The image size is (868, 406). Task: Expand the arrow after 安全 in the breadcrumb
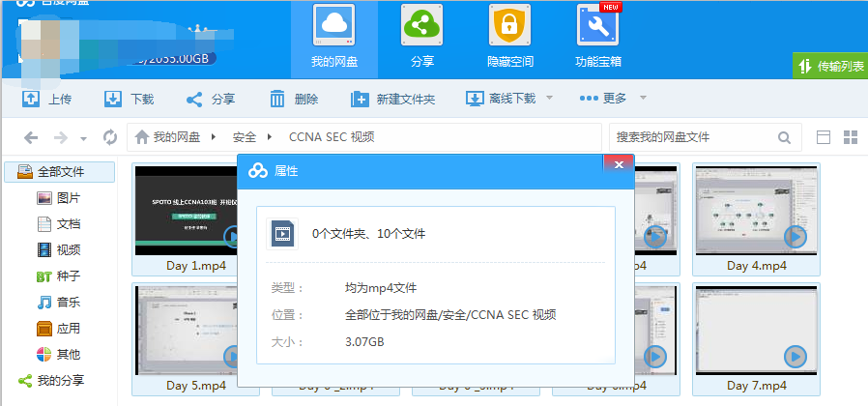coord(270,136)
